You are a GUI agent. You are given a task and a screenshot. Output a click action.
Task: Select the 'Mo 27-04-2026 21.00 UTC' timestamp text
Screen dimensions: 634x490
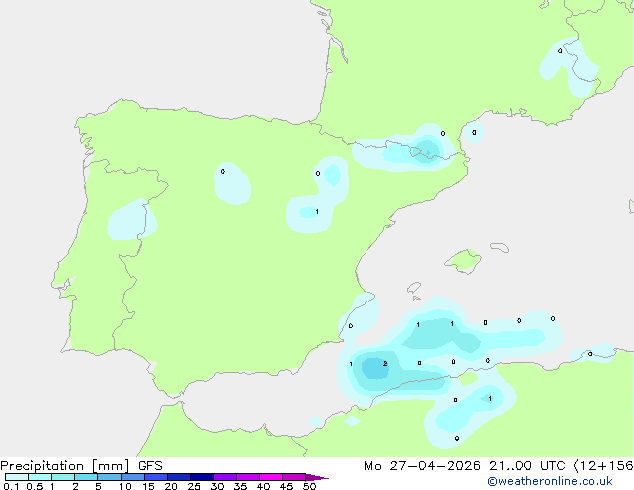pyautogui.click(x=465, y=466)
